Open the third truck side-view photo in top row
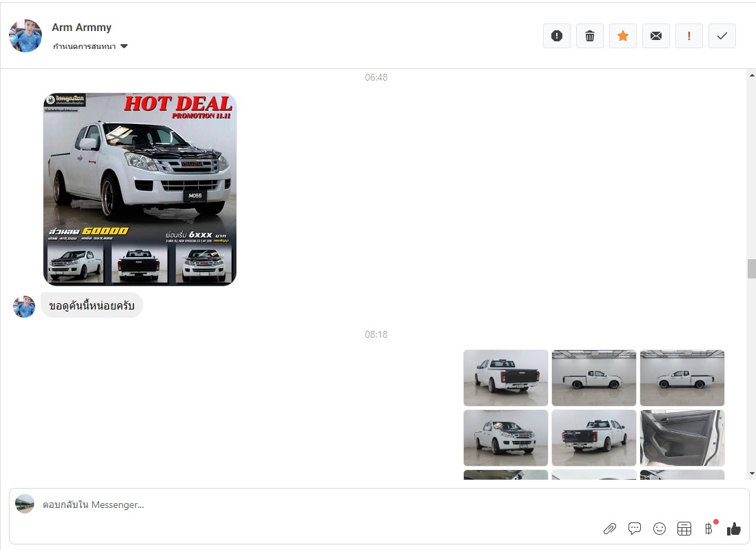 [x=682, y=378]
